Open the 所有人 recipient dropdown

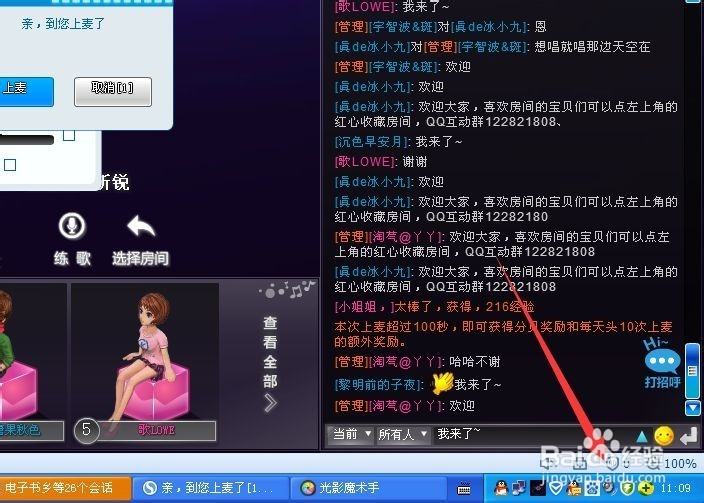coord(402,434)
